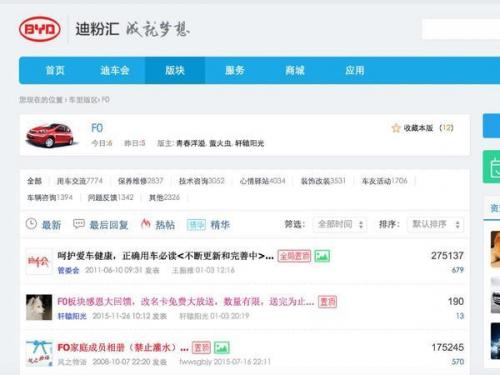This screenshot has width=500, height=375.
Task: Click the white dog avatar thumbnail
Action: tap(39, 307)
